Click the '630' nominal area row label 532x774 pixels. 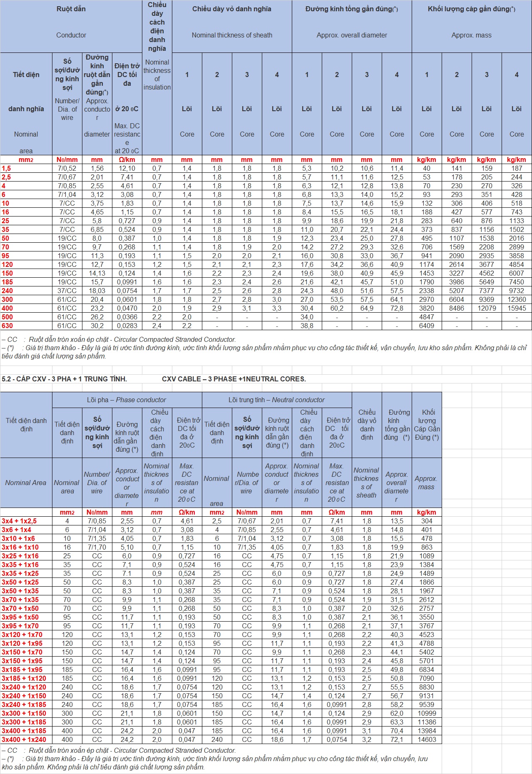pyautogui.click(x=7, y=326)
